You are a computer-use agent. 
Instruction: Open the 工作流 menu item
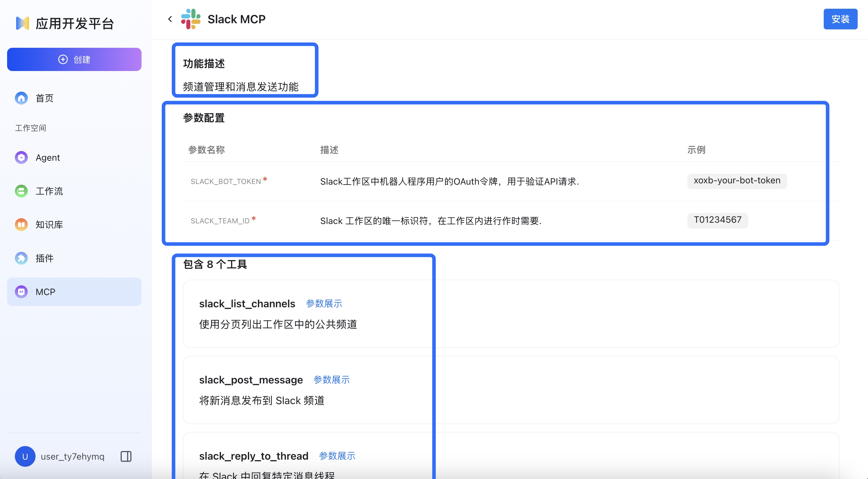pos(49,191)
